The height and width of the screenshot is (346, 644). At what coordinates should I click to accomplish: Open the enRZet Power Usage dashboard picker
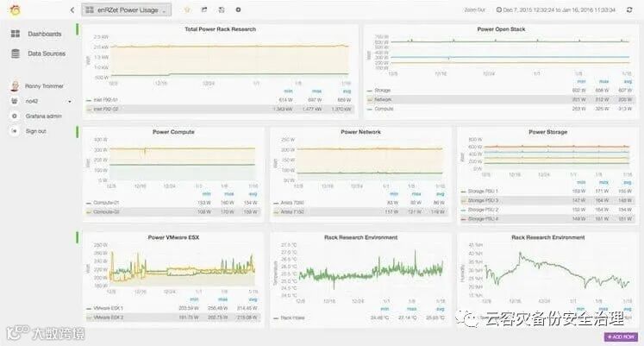(127, 9)
